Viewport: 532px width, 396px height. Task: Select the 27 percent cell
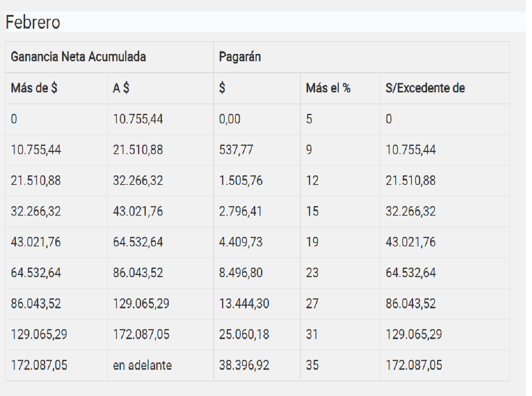[312, 303]
